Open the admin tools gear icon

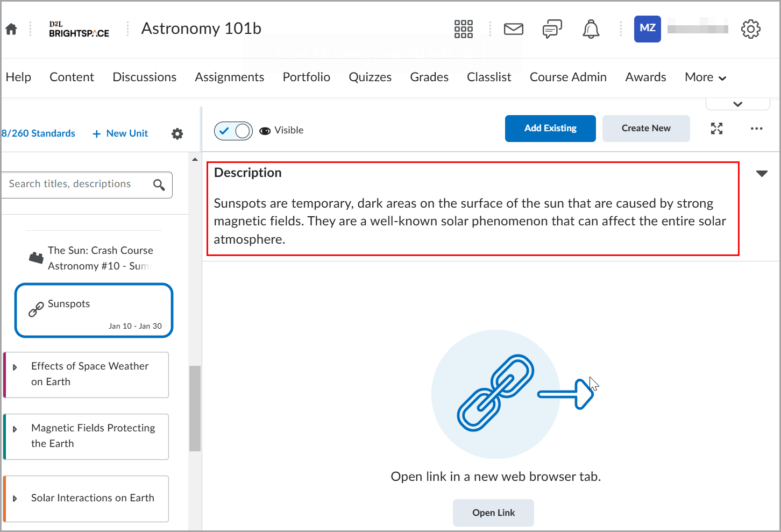[x=750, y=29]
